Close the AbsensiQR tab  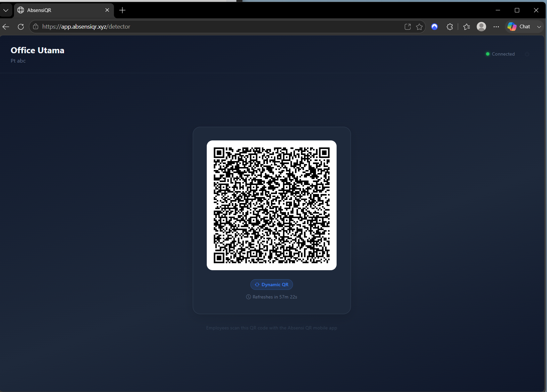[107, 10]
